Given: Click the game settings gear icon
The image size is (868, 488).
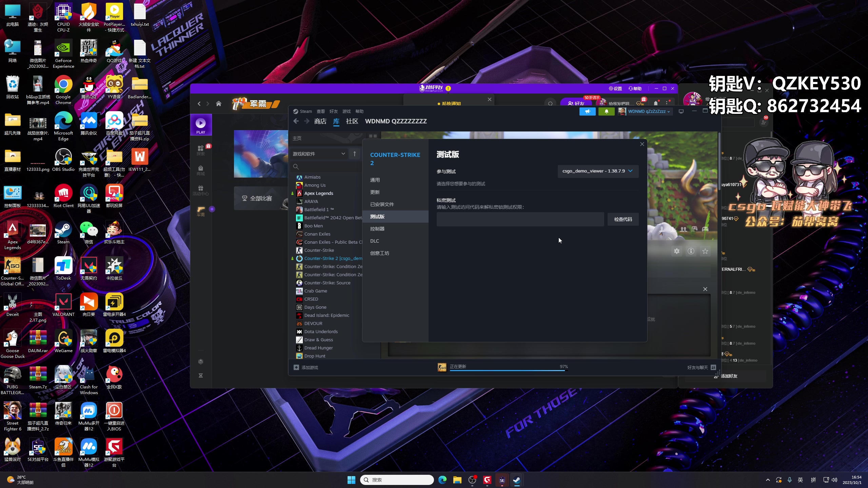Looking at the screenshot, I should (676, 251).
